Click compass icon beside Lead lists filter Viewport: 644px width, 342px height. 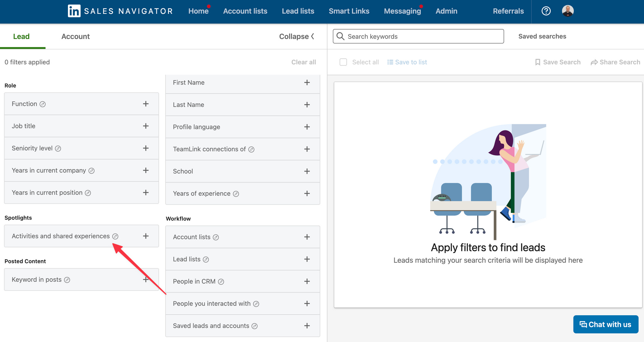click(x=206, y=260)
